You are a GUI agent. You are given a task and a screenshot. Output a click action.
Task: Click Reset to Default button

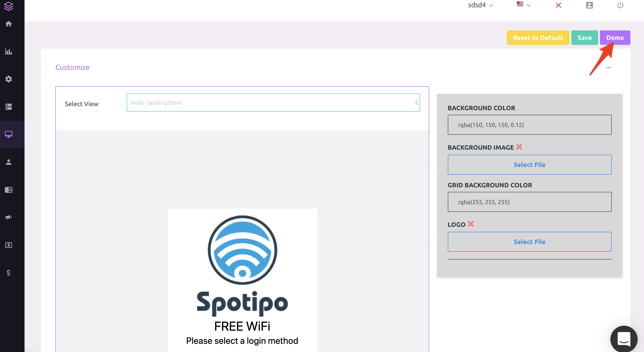pyautogui.click(x=538, y=38)
